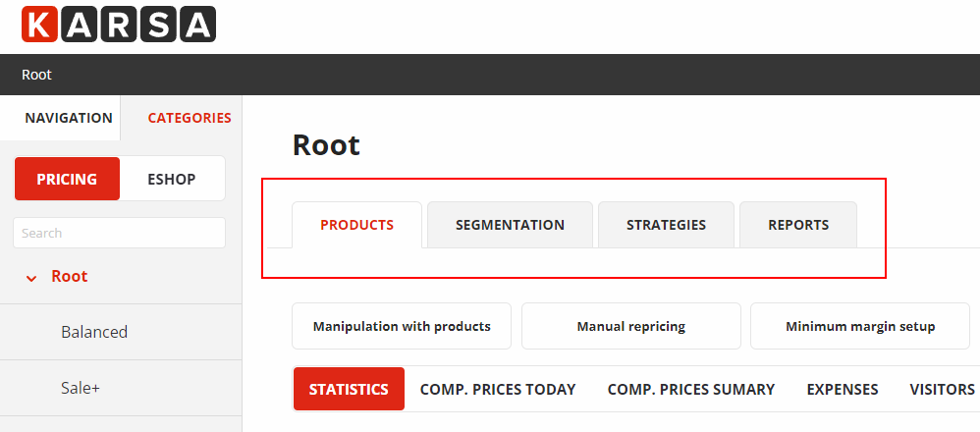Collapse the Root tree chevron
The width and height of the screenshot is (980, 432).
pos(31,278)
